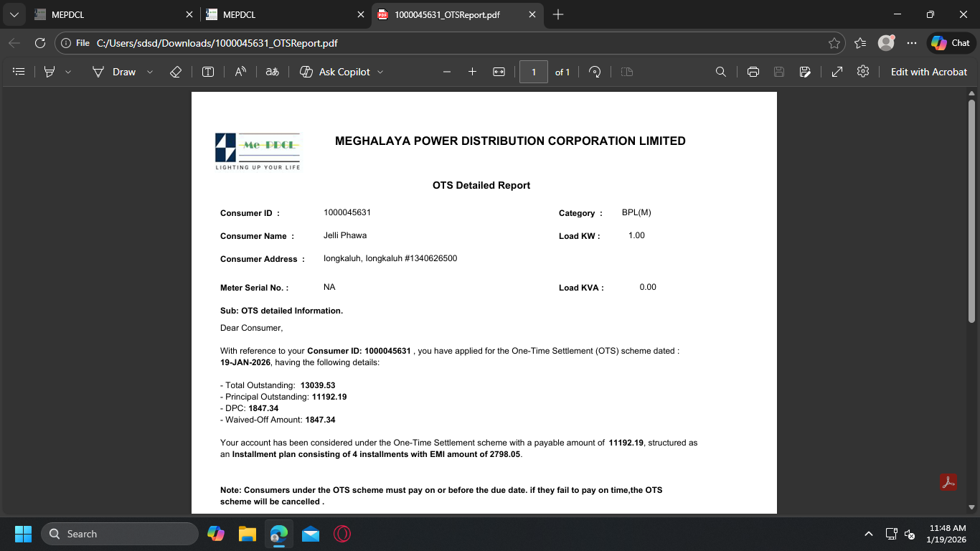Click the Microsoft Edge taskbar icon
The height and width of the screenshot is (551, 980).
[x=279, y=534]
